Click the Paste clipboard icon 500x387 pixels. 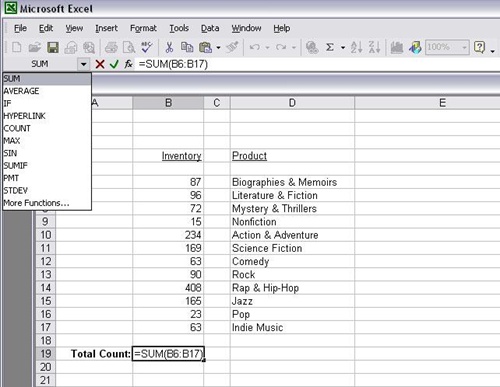click(205, 47)
